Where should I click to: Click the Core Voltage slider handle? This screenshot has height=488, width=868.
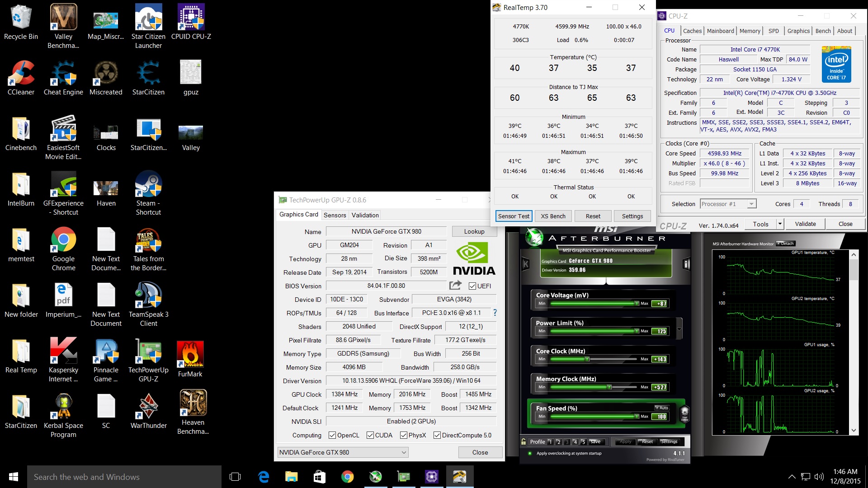tap(637, 304)
